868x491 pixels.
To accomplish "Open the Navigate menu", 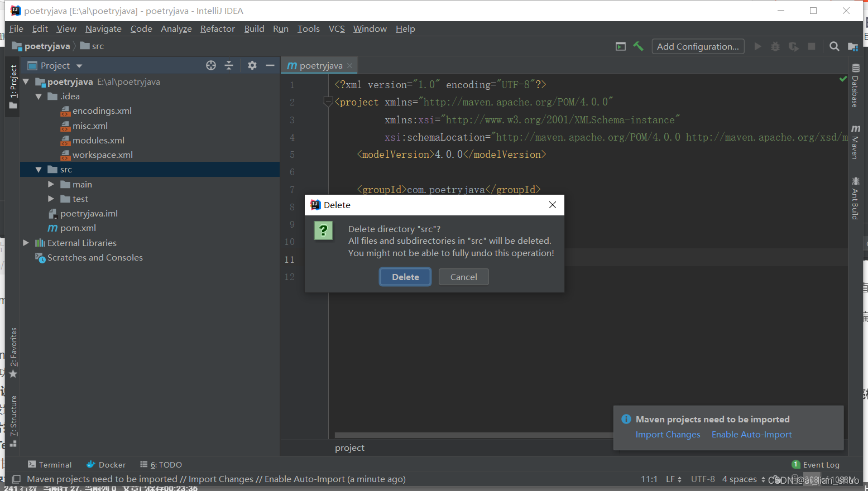I will [x=103, y=28].
